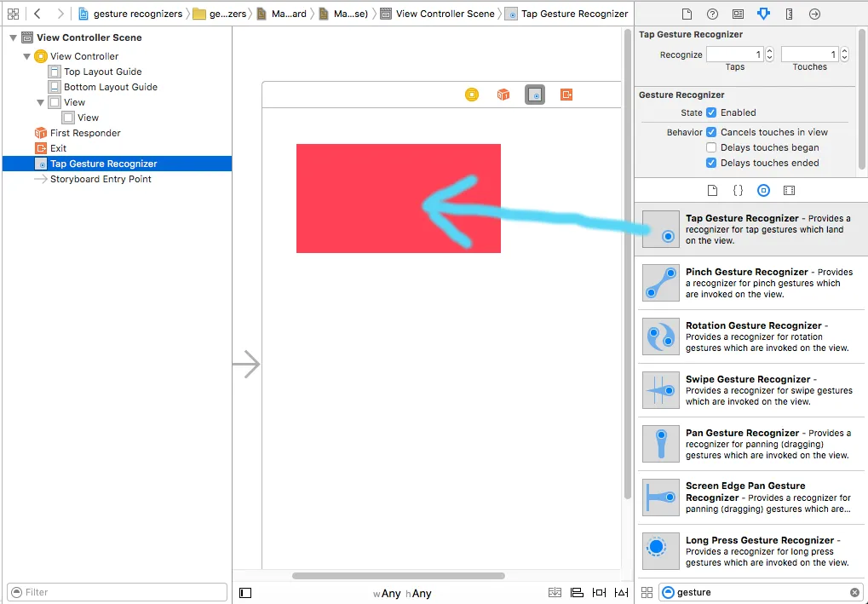868x604 pixels.
Task: Open the related items grid menu
Action: pyautogui.click(x=13, y=14)
